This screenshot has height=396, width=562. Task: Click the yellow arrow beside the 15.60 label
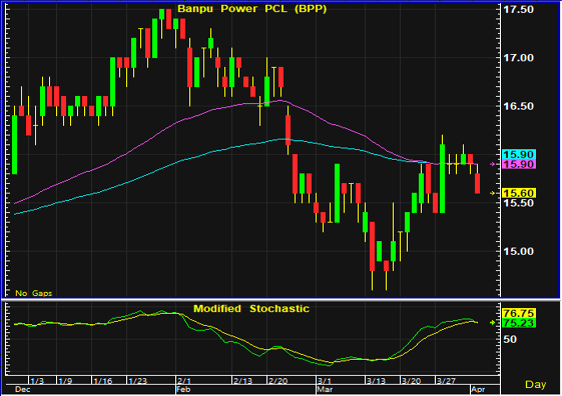pyautogui.click(x=493, y=193)
